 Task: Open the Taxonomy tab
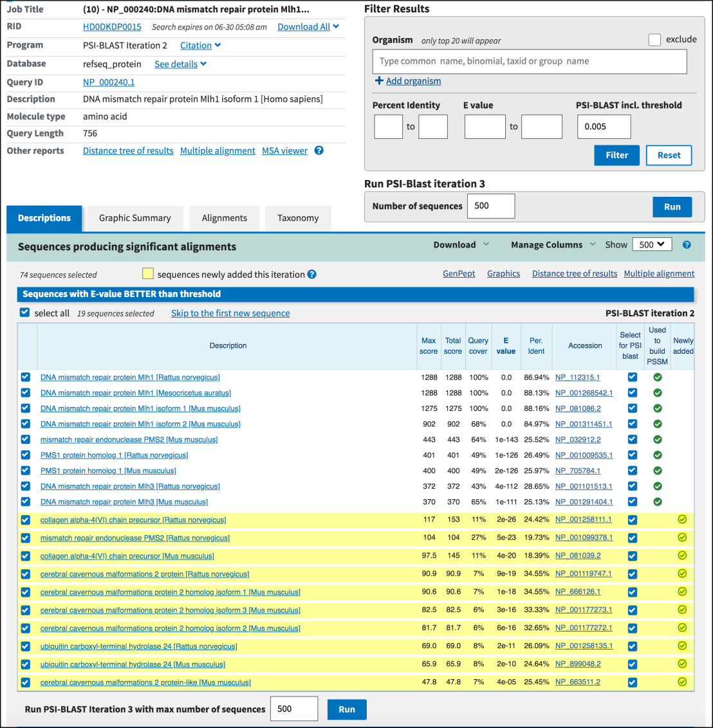(298, 219)
